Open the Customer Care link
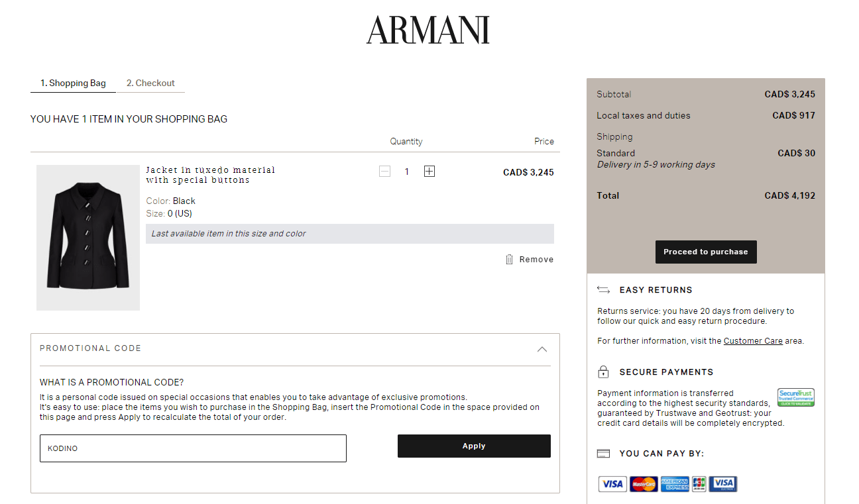 click(x=753, y=340)
